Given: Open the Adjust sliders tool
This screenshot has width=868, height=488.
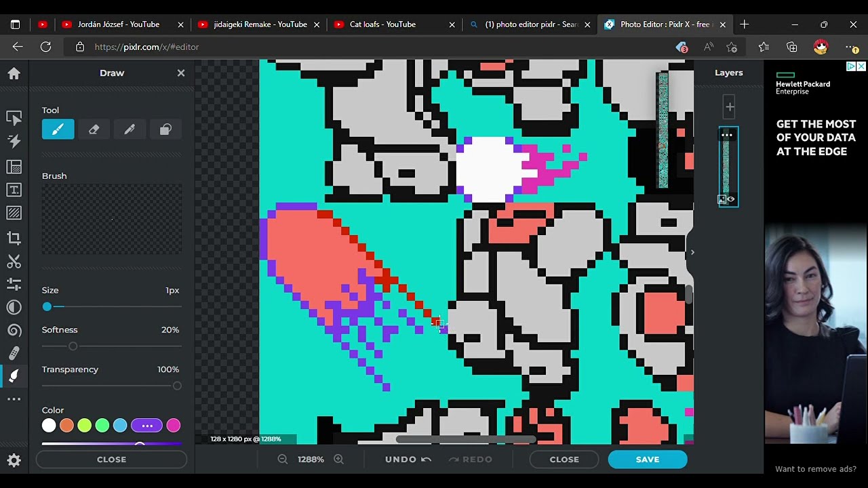Looking at the screenshot, I should [x=14, y=284].
